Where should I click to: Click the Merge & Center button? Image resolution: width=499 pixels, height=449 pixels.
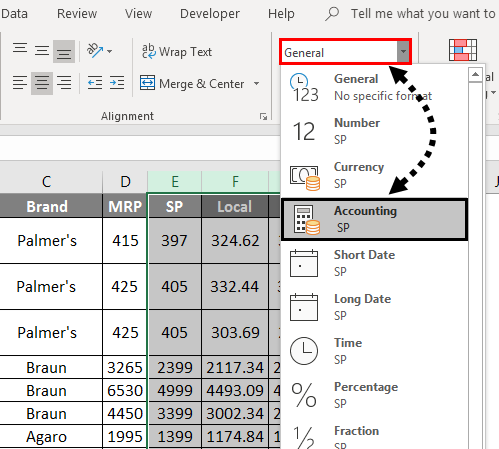[193, 84]
